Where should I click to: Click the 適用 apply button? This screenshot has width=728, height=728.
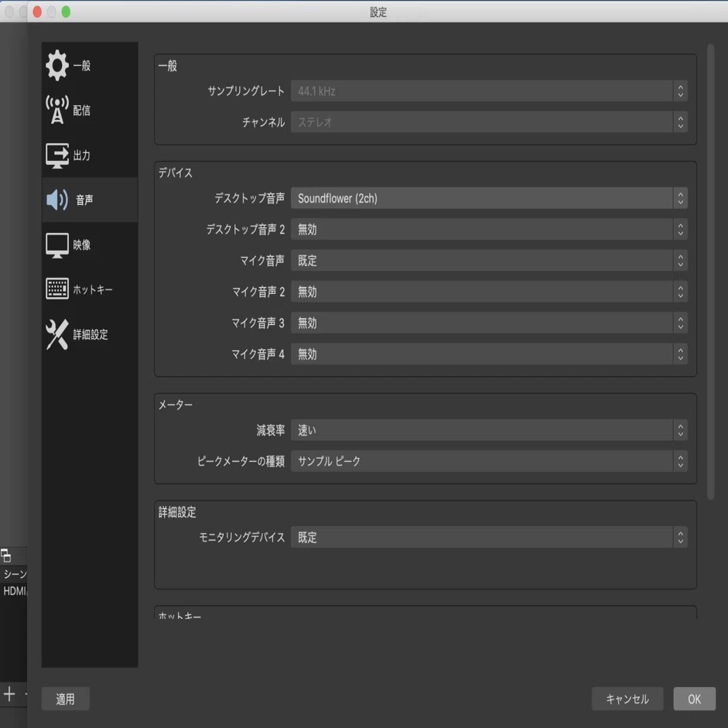pos(66,699)
